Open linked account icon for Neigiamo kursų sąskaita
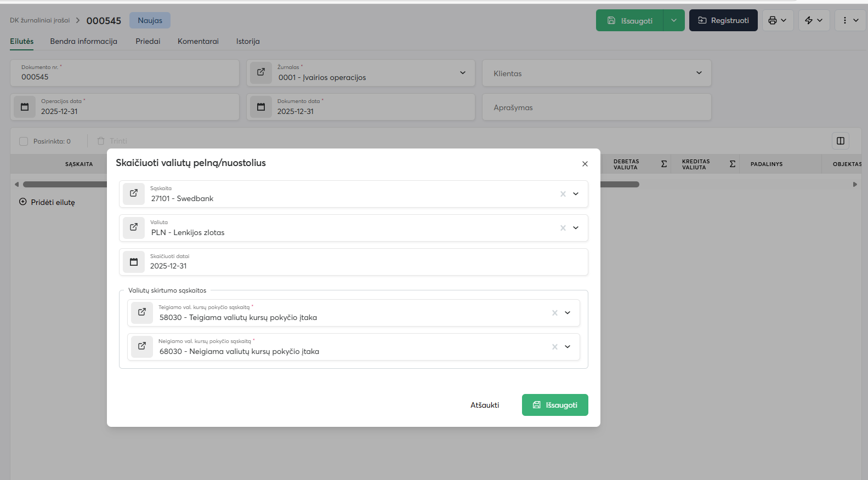The height and width of the screenshot is (480, 868). coord(141,347)
